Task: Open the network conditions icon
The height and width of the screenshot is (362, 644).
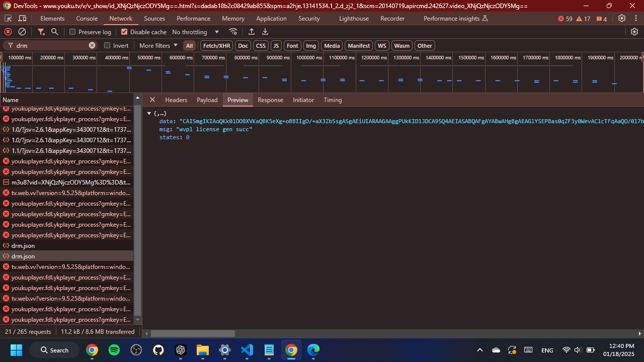Action: coord(233,32)
